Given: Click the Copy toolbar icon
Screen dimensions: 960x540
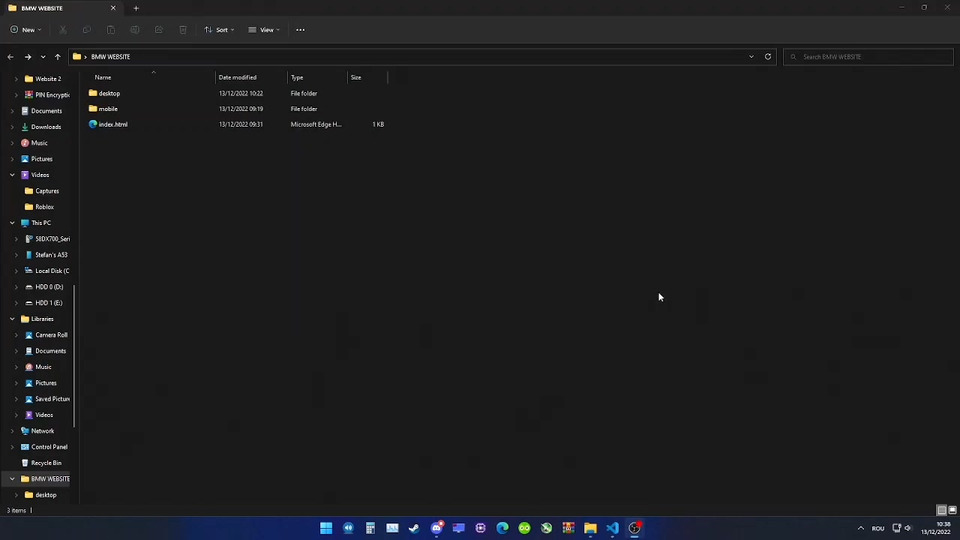Looking at the screenshot, I should [87, 29].
